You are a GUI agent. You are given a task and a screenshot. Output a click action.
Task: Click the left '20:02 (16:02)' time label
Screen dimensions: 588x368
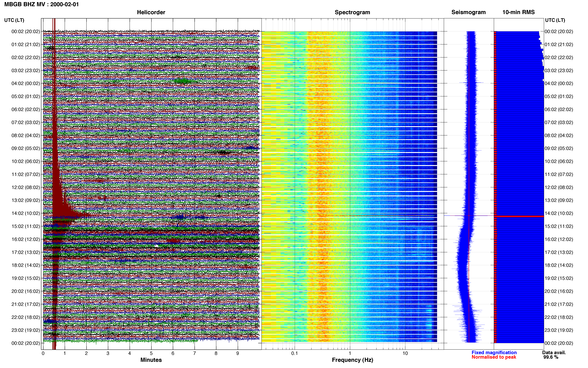pos(26,291)
